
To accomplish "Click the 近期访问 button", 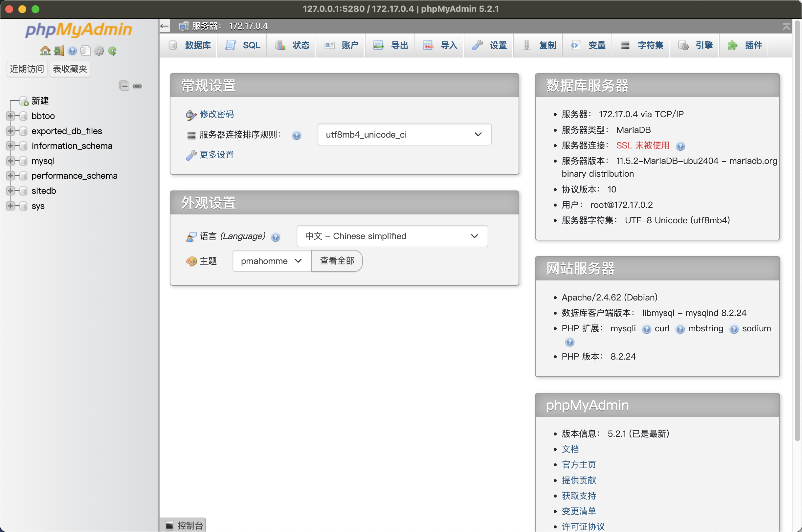I will [x=27, y=69].
